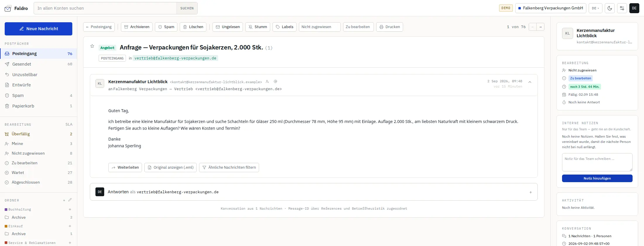Image resolution: width=644 pixels, height=246 pixels.
Task: Open the DE user avatar menu
Action: tap(634, 8)
